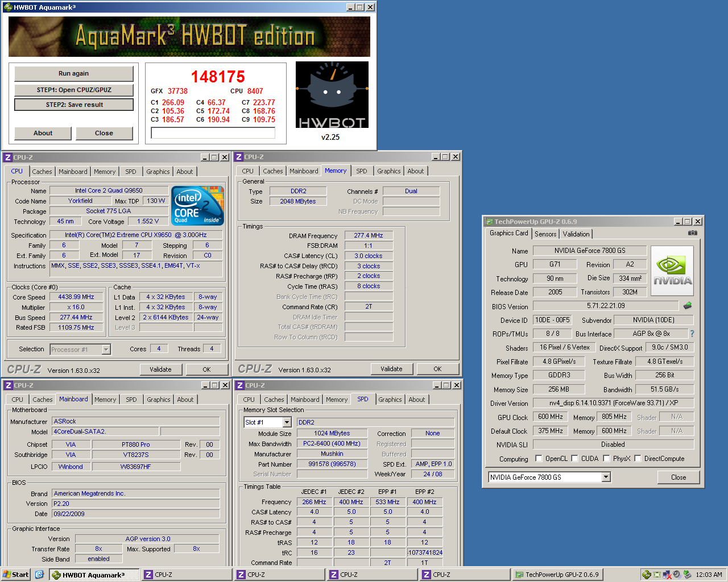Click the BIOS save chip icon in GPU-Z
This screenshot has height=582, width=728.
[688, 306]
